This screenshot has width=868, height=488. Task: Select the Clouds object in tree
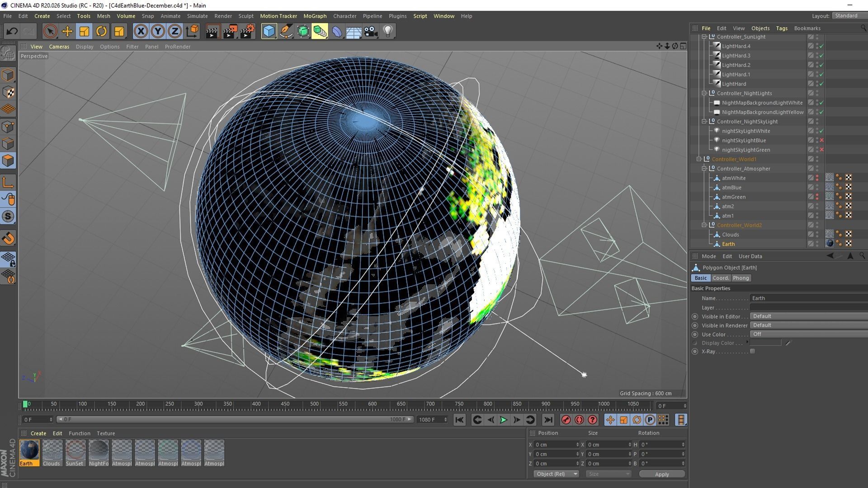[x=730, y=235]
